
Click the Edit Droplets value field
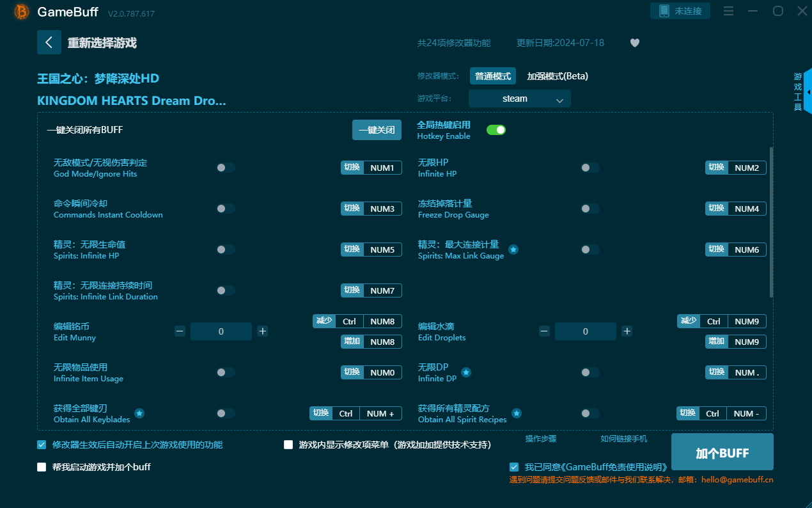click(x=586, y=331)
